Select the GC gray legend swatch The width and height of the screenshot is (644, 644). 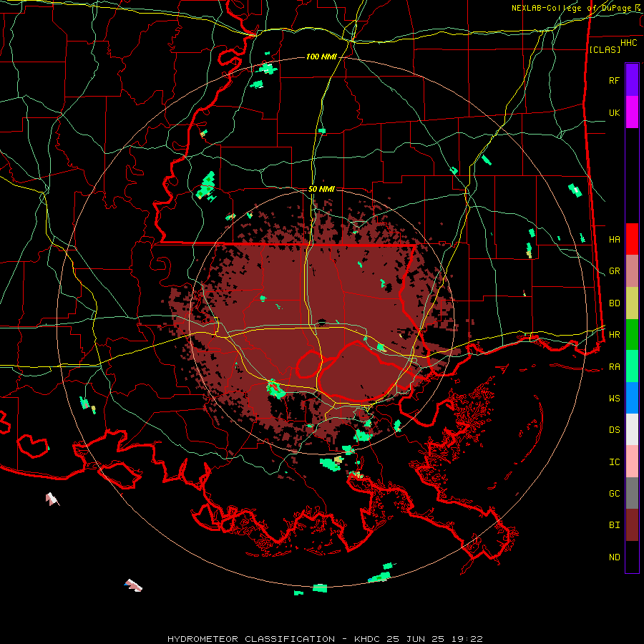(x=632, y=493)
